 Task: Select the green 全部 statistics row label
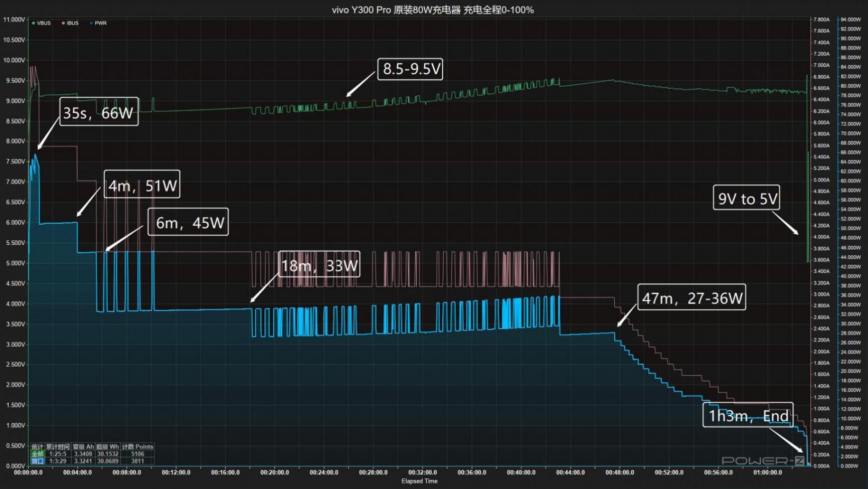[38, 454]
